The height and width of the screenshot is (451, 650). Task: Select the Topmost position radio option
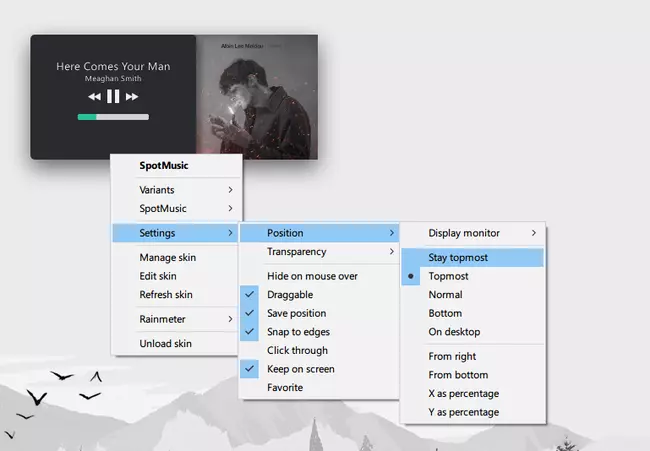448,276
